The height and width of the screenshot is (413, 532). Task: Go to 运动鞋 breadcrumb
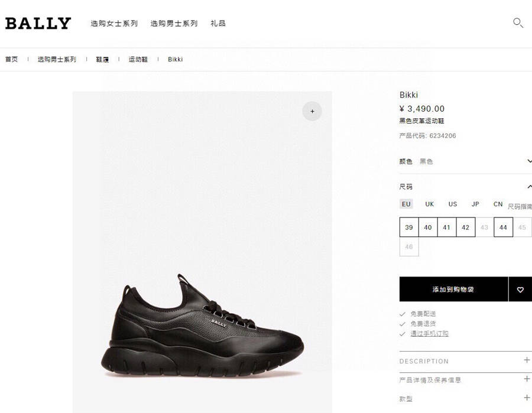138,59
